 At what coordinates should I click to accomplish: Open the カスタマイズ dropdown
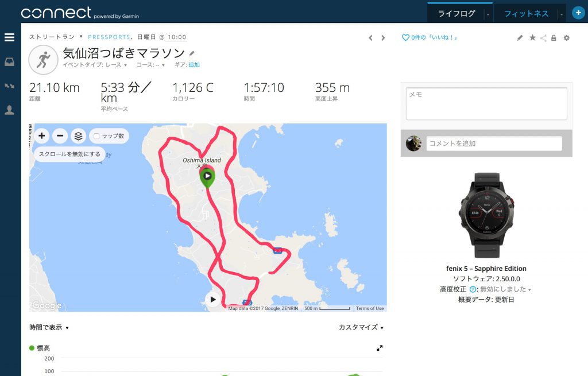pyautogui.click(x=361, y=327)
